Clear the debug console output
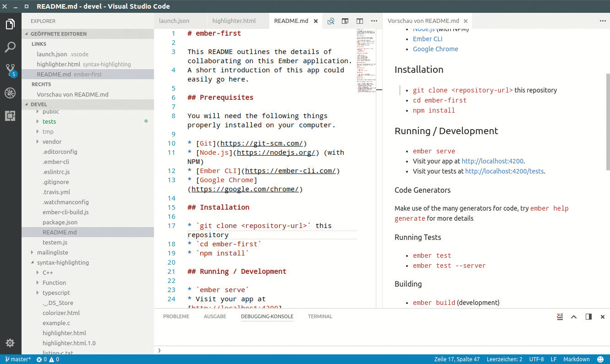The width and height of the screenshot is (610, 364). click(x=560, y=316)
